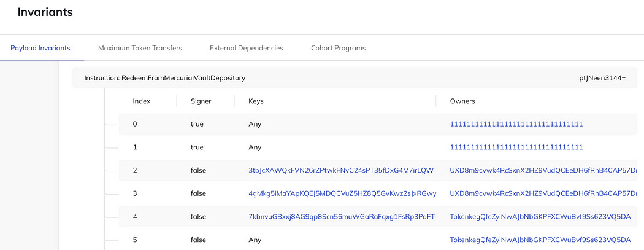Image resolution: width=644 pixels, height=250 pixels.
Task: Open the Tokenkeg owner link in row 5
Action: pos(540,240)
